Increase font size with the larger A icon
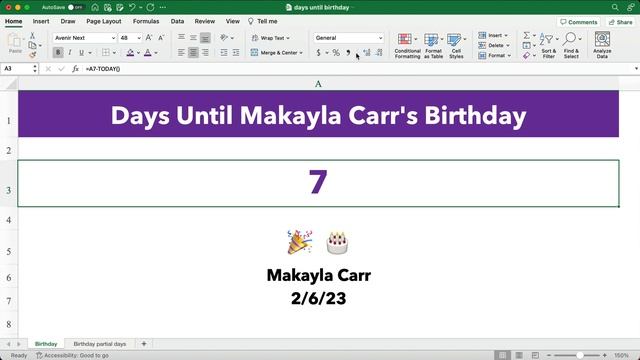This screenshot has height=360, width=640. coord(149,38)
